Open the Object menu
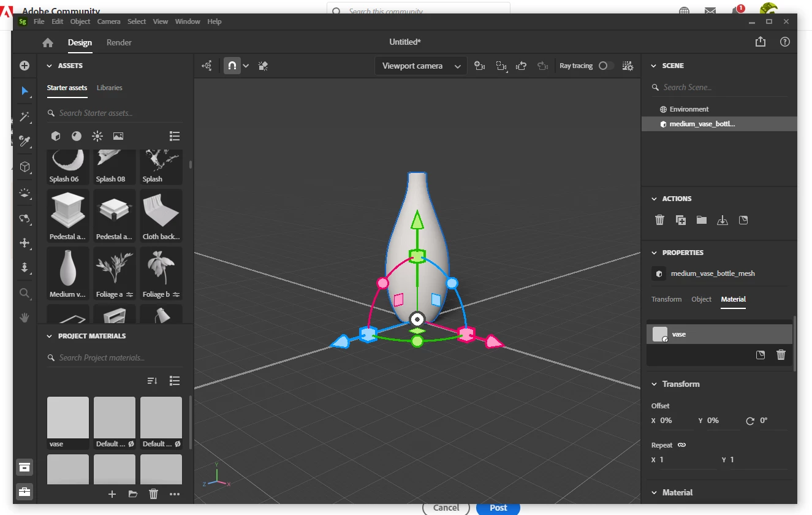Screen dimensions: 812x515 coord(80,21)
